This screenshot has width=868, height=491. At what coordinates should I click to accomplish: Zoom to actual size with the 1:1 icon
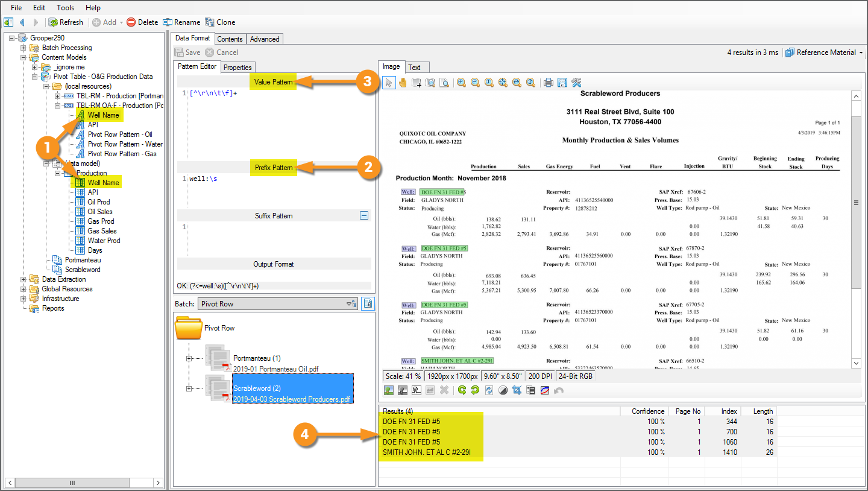tap(489, 83)
